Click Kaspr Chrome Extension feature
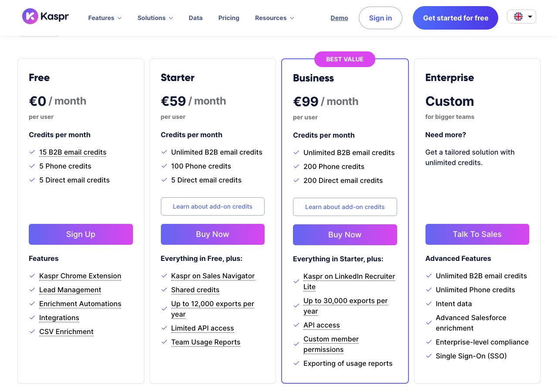The image size is (558, 392). click(80, 276)
